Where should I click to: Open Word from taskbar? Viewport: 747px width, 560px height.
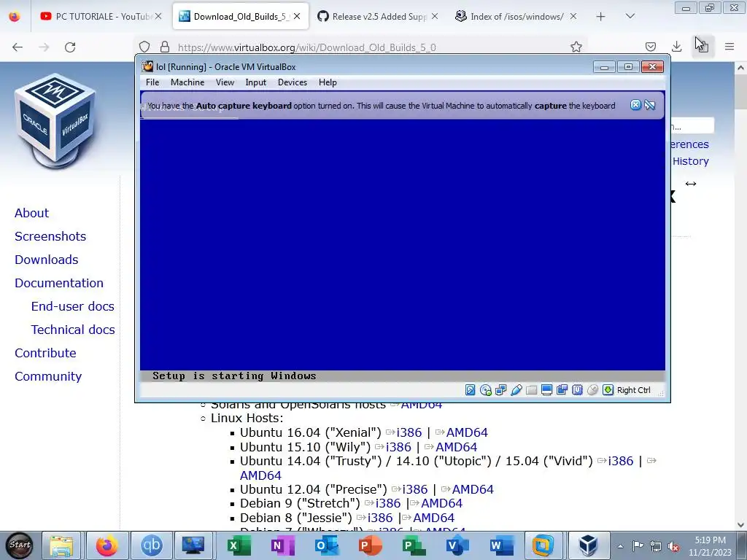pos(500,545)
